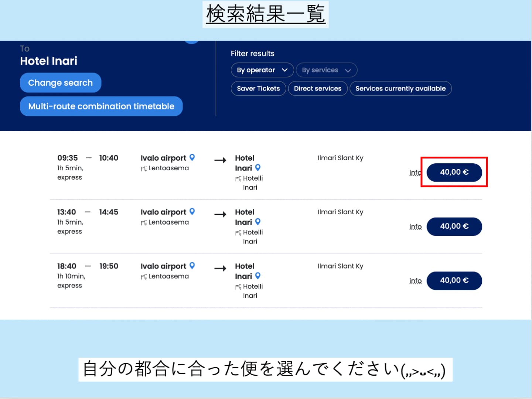Click map pin by Hotel Inari, 13:40 row
Viewport: 532px width, 399px height.
[x=258, y=222]
